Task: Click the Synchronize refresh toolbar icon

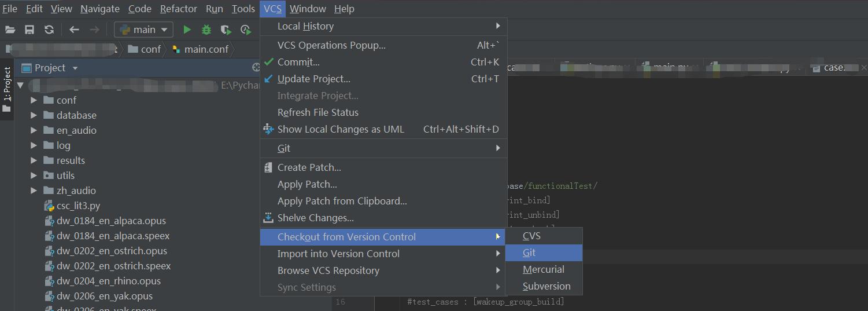Action: coord(49,30)
